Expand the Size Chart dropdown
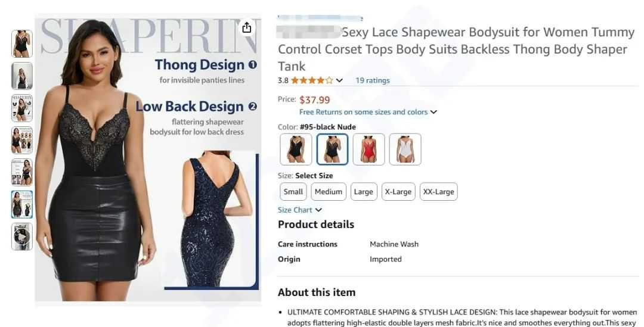This screenshot has width=644, height=327. (300, 210)
